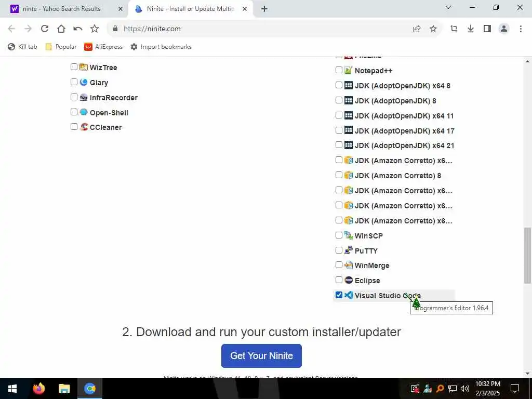Click the site lock icon

coord(115,29)
